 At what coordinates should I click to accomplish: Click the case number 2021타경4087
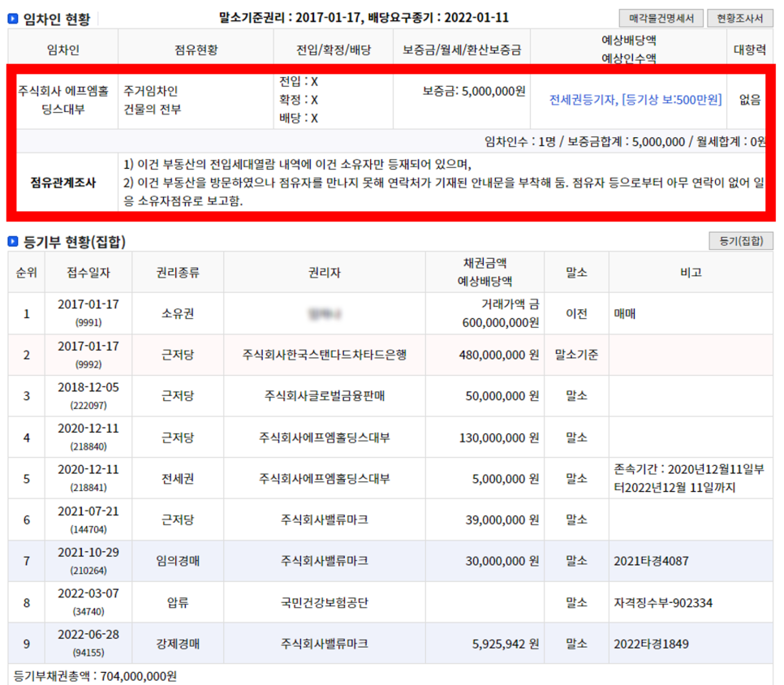[x=651, y=561]
